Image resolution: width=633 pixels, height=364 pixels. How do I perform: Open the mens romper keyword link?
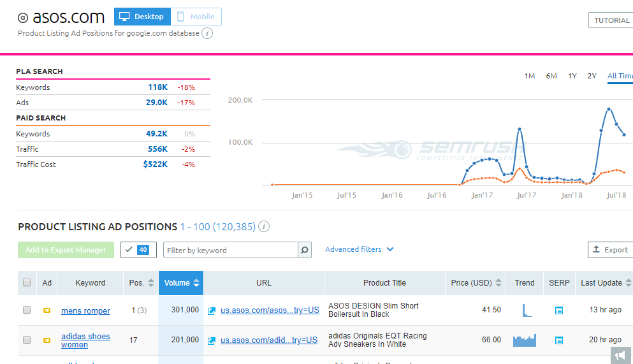(85, 310)
